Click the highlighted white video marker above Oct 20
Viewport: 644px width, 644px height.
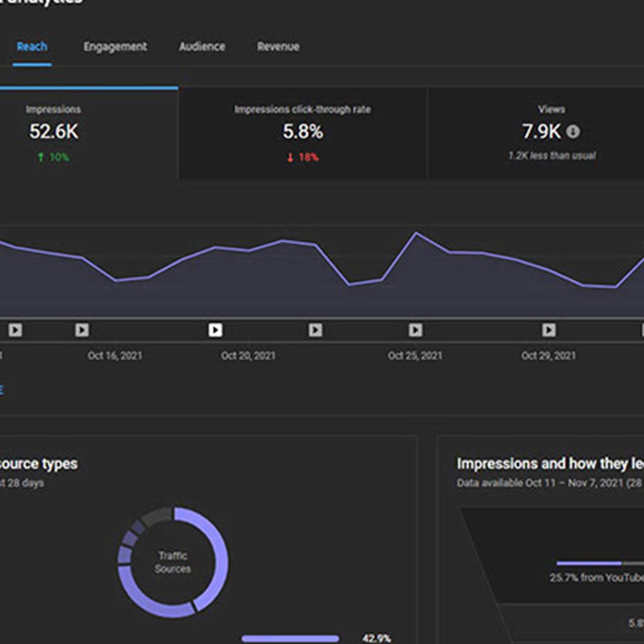click(x=215, y=330)
